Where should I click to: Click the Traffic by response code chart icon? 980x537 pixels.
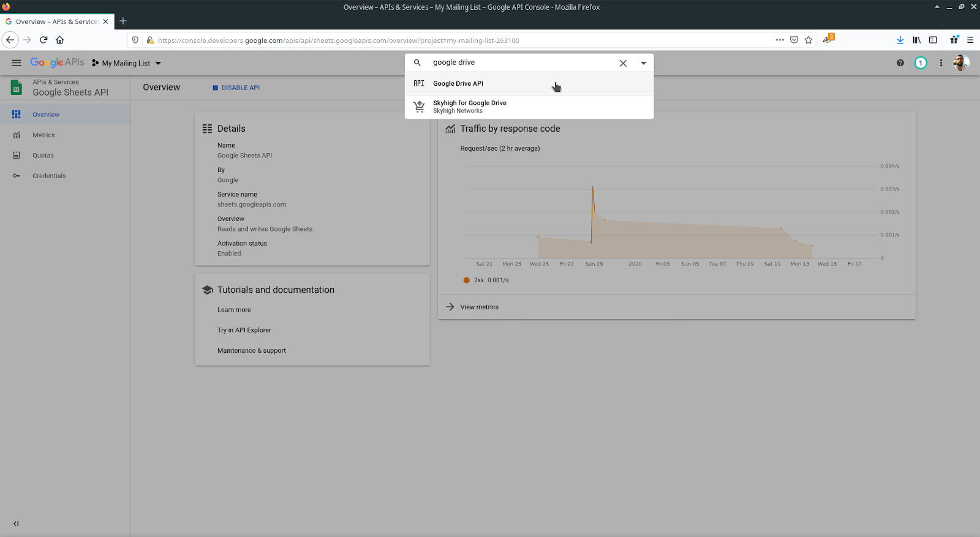pos(450,129)
